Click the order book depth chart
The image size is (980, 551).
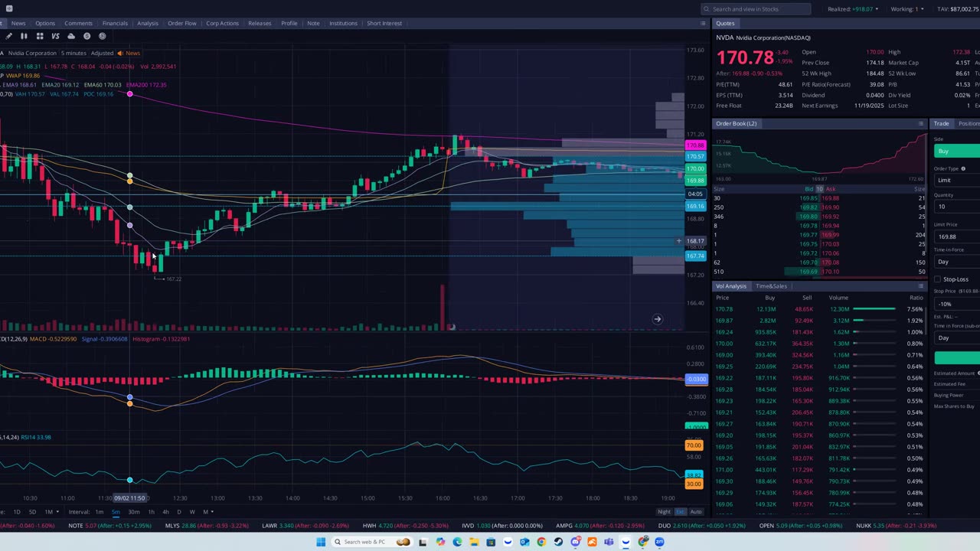pos(819,155)
